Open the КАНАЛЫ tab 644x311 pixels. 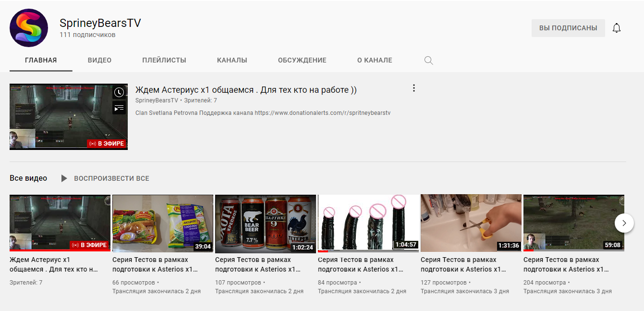coord(232,61)
